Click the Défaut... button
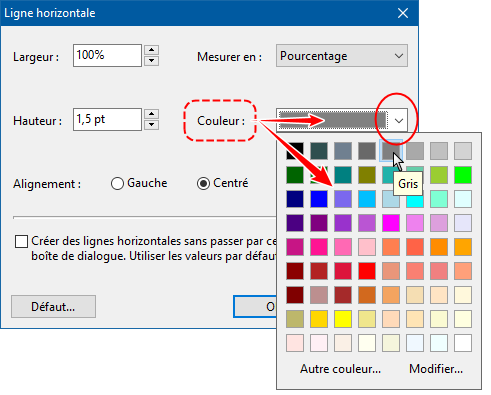Image resolution: width=491 pixels, height=395 pixels. [53, 307]
